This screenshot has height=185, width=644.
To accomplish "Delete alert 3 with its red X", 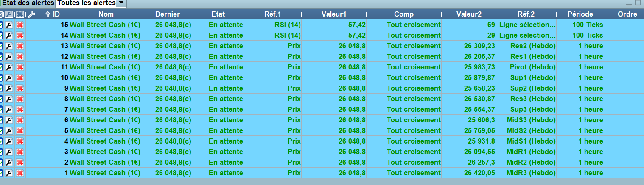I will pyautogui.click(x=20, y=152).
